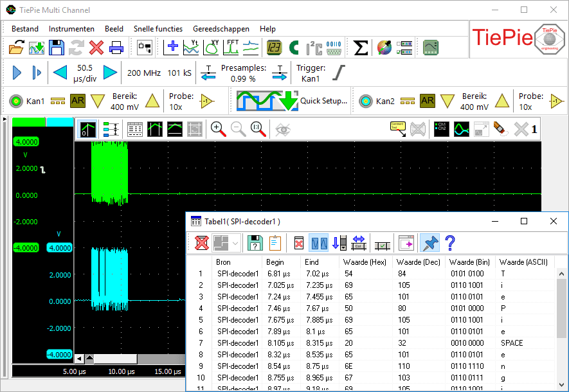Create a new XY graph
The image size is (569, 392).
click(211, 48)
